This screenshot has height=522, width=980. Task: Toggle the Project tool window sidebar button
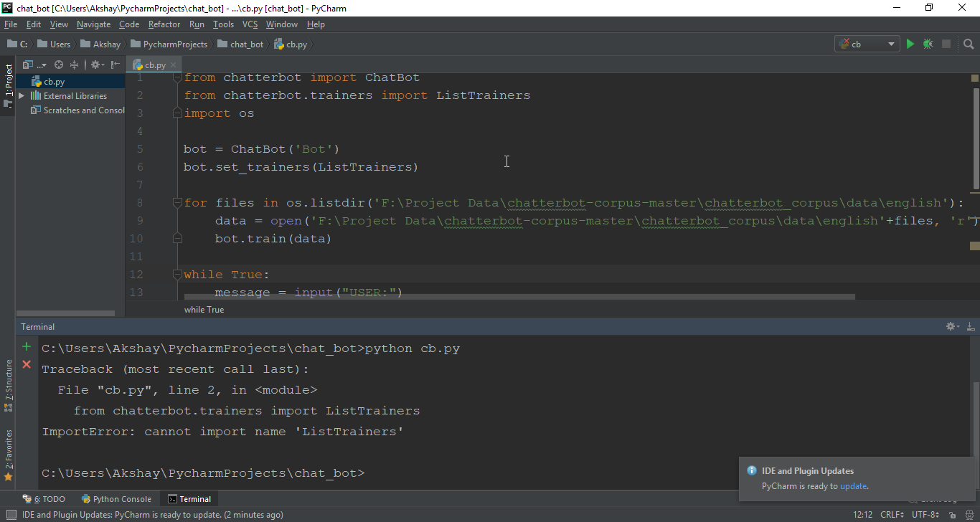click(8, 79)
